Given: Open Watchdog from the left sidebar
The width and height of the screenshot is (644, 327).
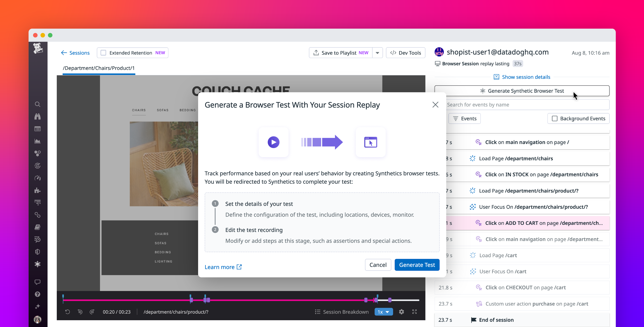Looking at the screenshot, I should pyautogui.click(x=37, y=117).
